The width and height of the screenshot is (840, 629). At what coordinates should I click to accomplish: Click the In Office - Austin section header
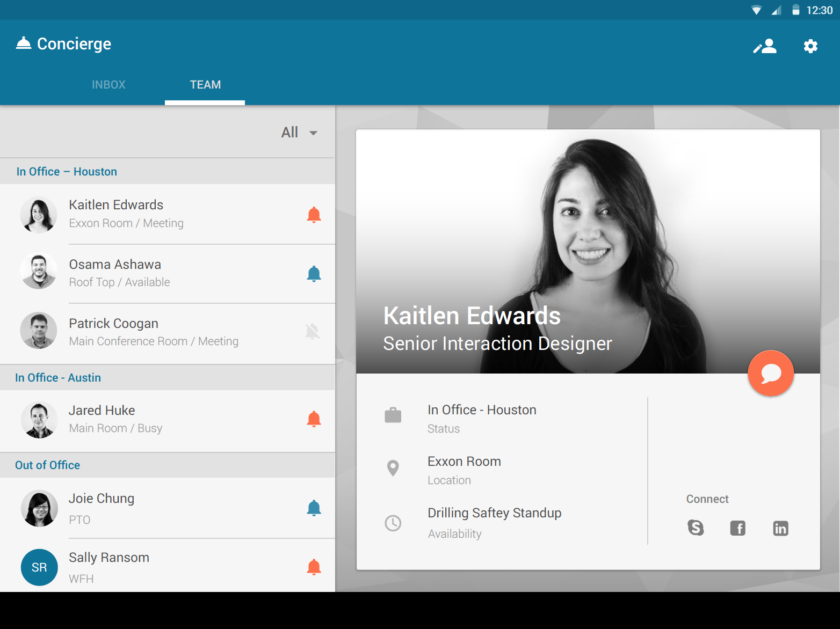coord(168,377)
